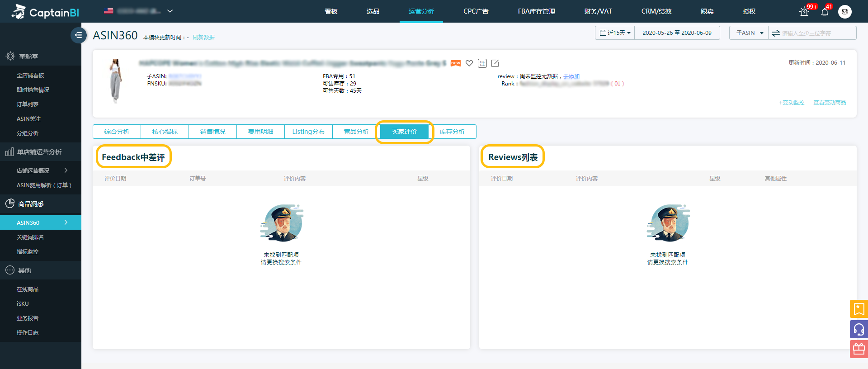Viewport: 868px width, 369px height.
Task: Expand the 店铺运营概况 chevron
Action: tap(66, 170)
